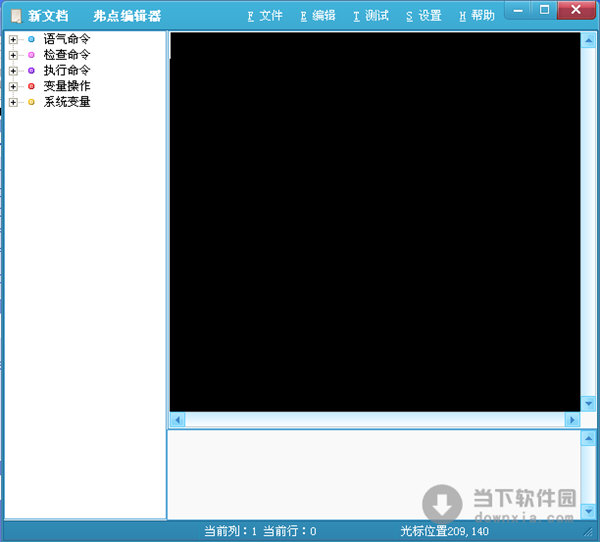Click the yellow bullet icon of 系统变量
The width and height of the screenshot is (600, 542).
point(31,102)
